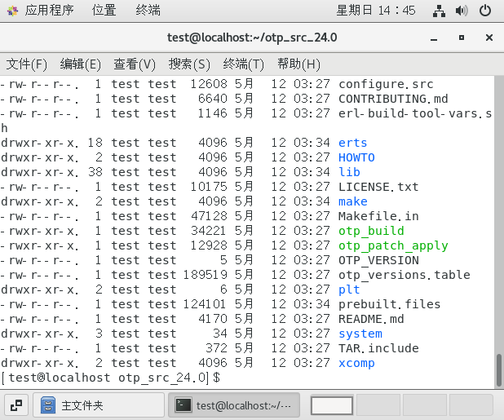
Task: Switch to 主文件夹 taskbar window
Action: pos(99,405)
